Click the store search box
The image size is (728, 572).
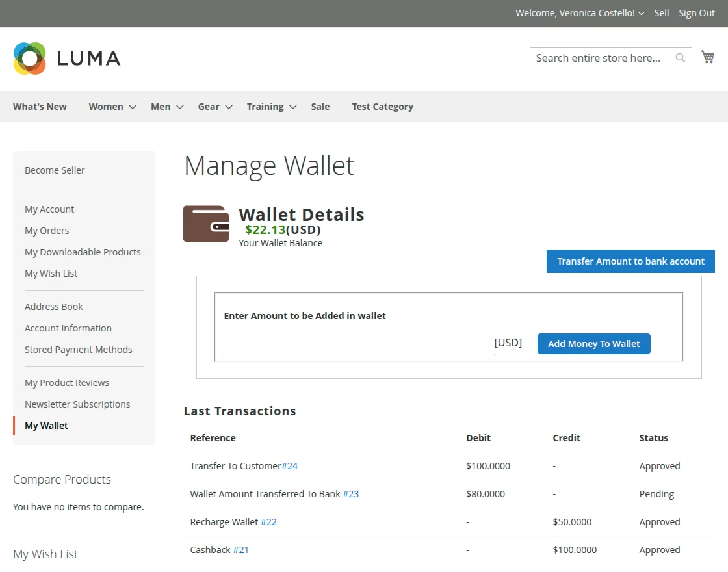point(598,58)
